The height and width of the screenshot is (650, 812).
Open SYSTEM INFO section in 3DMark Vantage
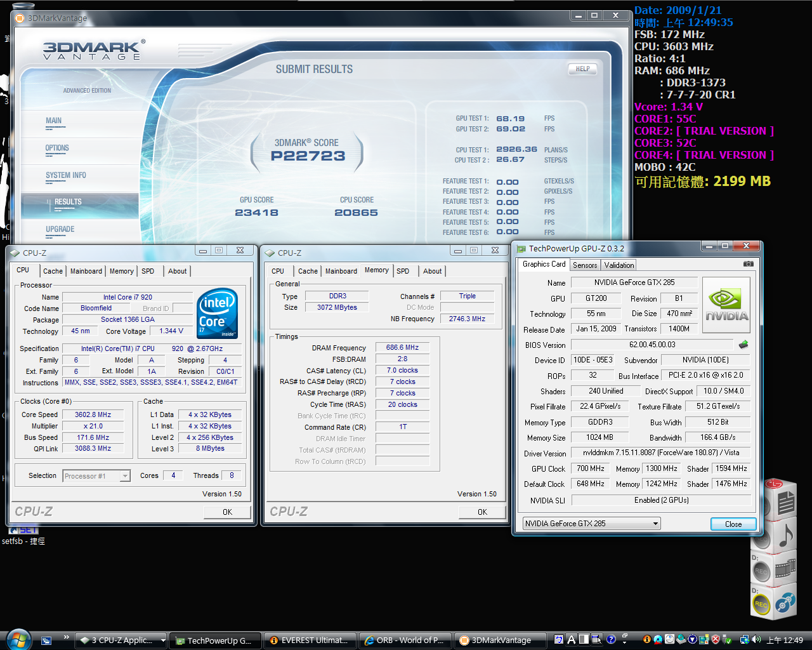pyautogui.click(x=66, y=175)
